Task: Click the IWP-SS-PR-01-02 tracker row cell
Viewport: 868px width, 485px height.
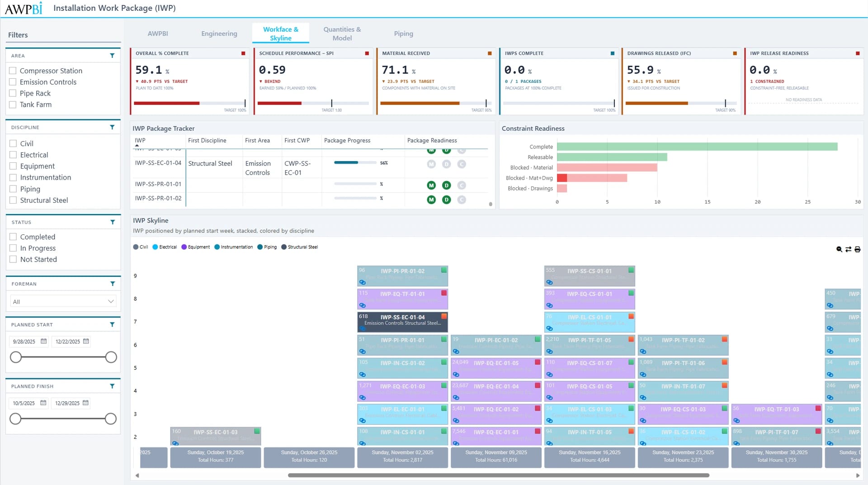Action: pyautogui.click(x=158, y=198)
